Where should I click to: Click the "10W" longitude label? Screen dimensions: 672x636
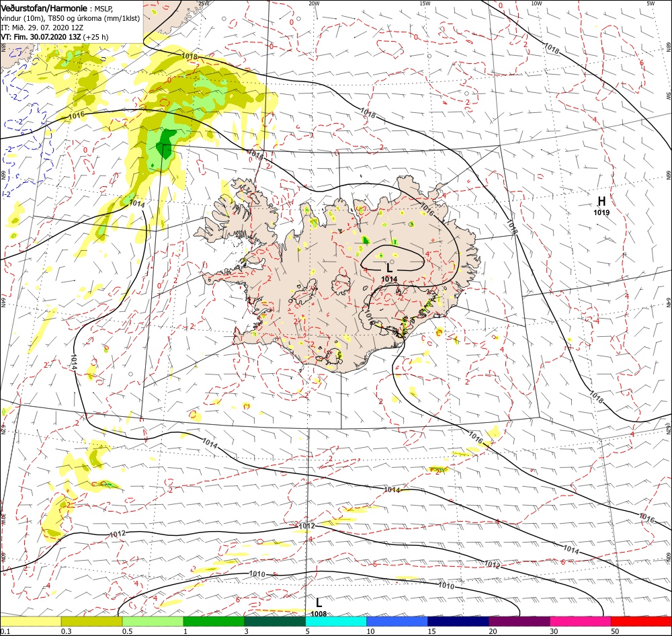(x=536, y=3)
